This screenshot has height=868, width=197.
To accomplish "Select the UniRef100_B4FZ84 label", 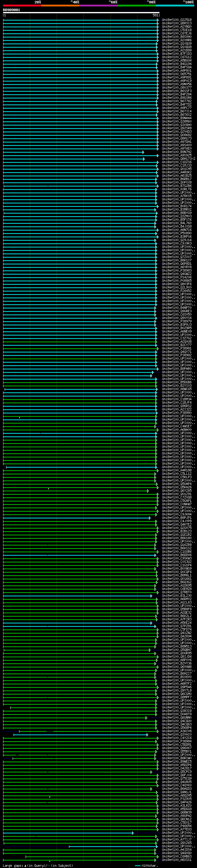I will 177,94.
